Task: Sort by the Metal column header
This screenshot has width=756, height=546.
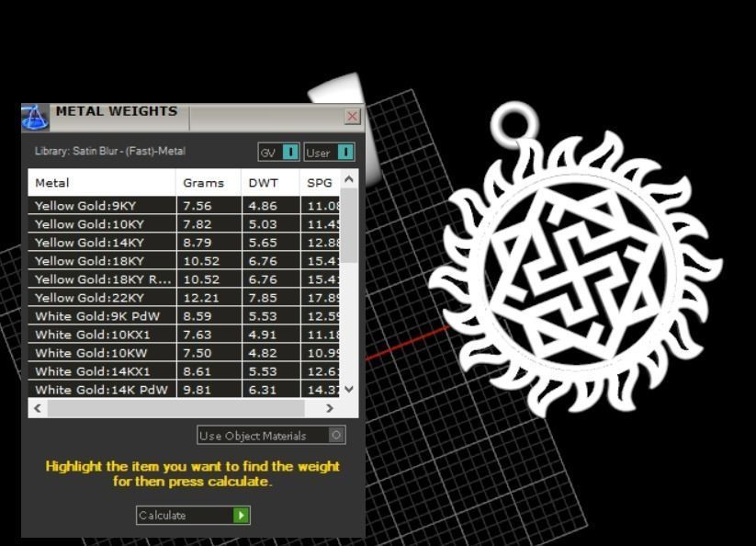Action: 102,183
